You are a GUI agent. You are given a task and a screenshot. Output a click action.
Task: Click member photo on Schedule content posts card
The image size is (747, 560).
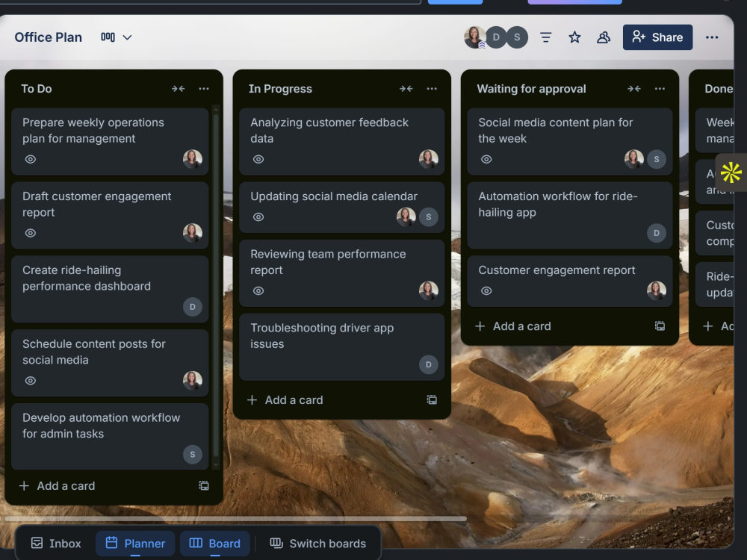(x=193, y=381)
